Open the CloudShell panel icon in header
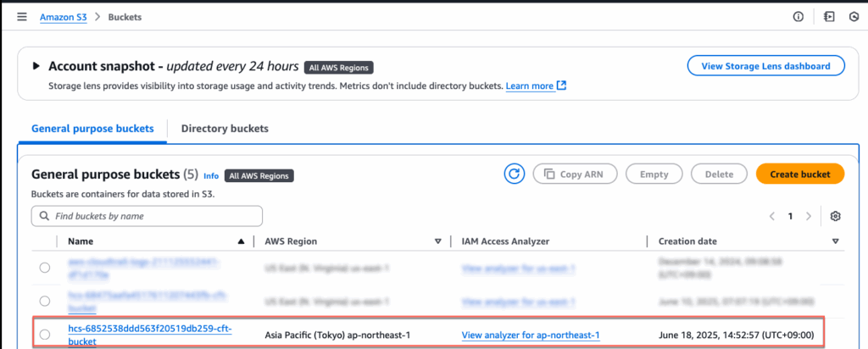 pyautogui.click(x=828, y=16)
